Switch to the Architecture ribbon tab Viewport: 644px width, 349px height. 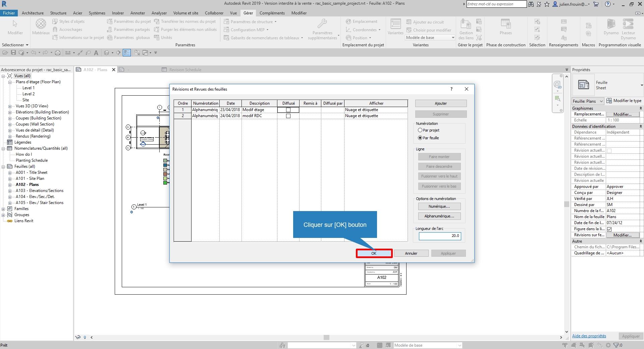(33, 13)
